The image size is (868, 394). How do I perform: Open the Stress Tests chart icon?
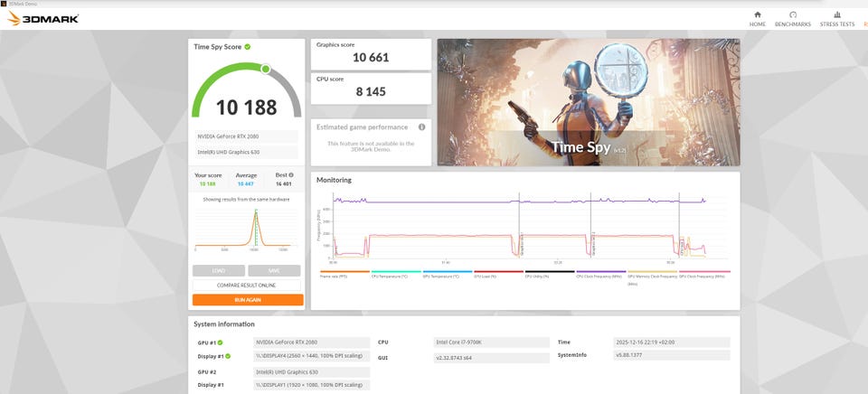837,15
